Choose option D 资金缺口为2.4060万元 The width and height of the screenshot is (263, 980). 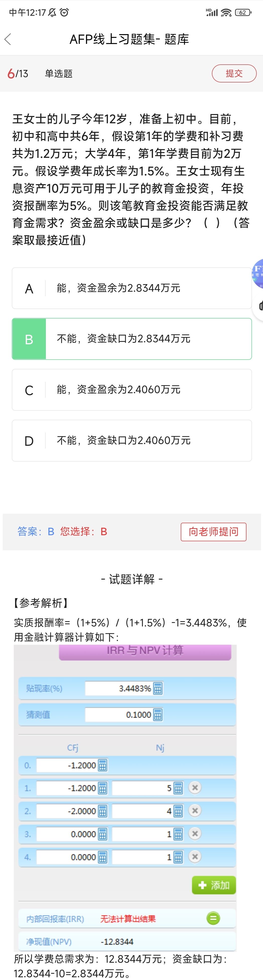point(132,441)
